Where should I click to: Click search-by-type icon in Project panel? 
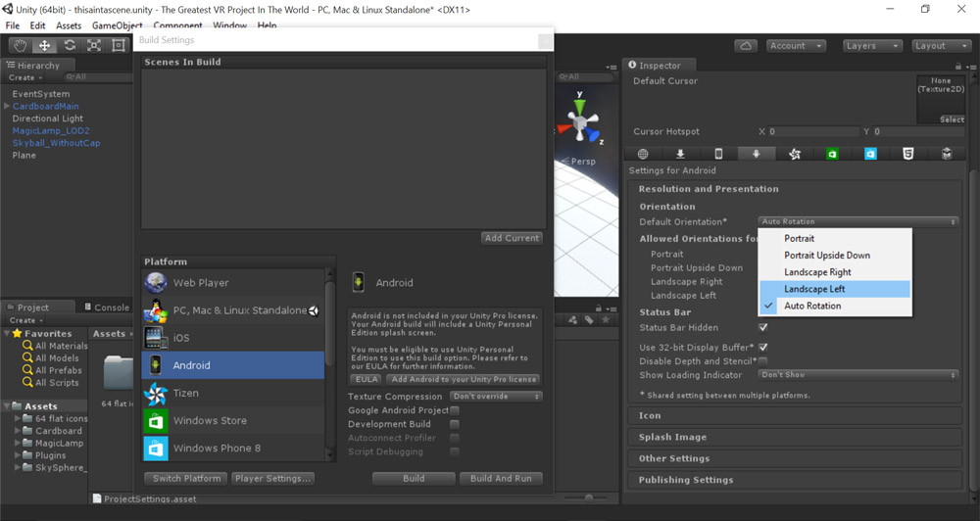[573, 320]
